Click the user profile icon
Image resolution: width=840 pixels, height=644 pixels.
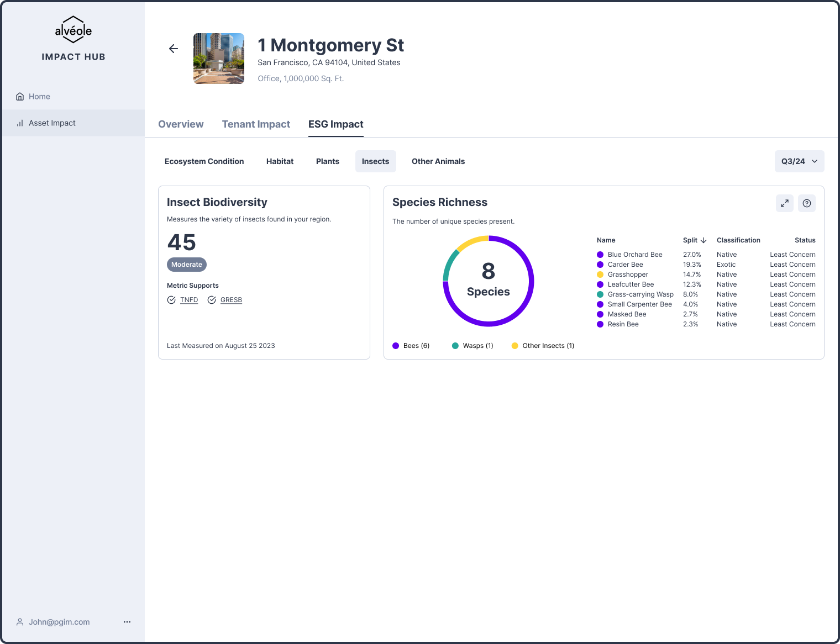(20, 622)
